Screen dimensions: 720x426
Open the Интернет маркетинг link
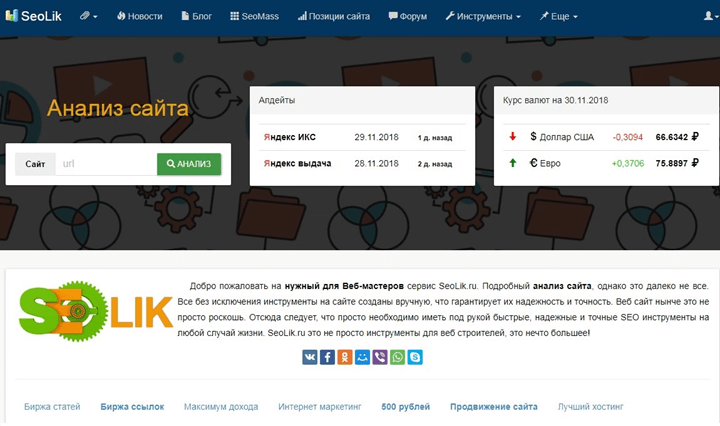click(320, 407)
